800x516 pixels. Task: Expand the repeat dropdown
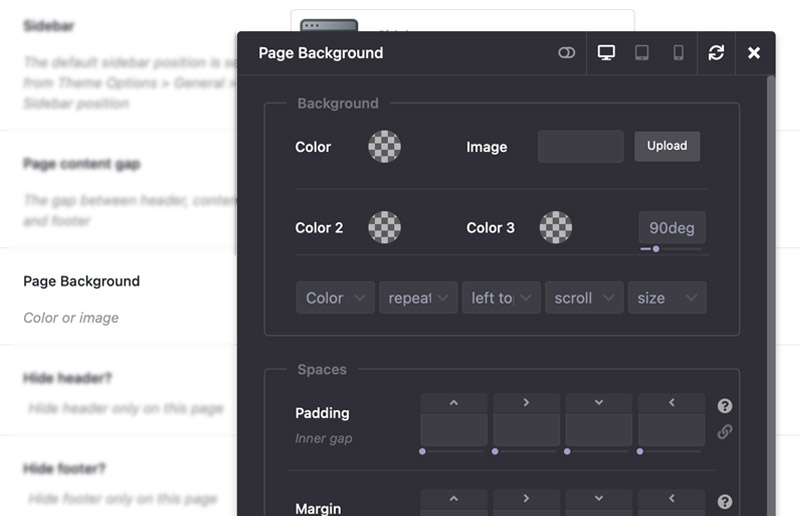pos(418,298)
